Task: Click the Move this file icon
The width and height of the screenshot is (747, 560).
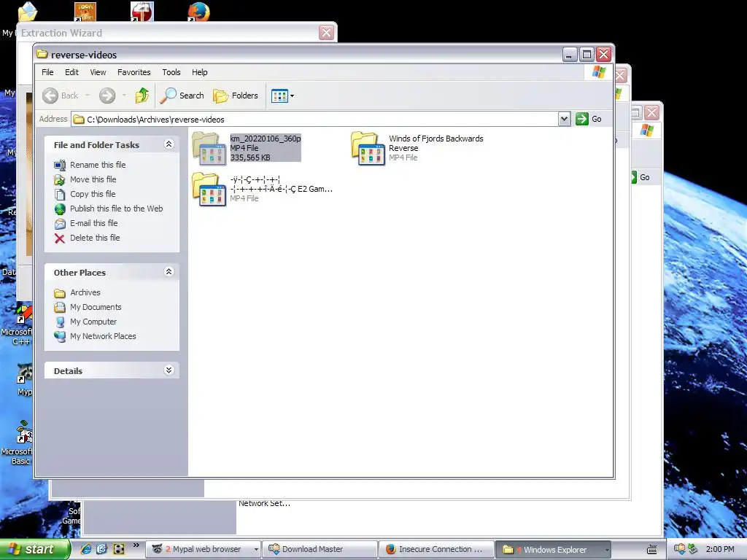Action: coord(60,180)
